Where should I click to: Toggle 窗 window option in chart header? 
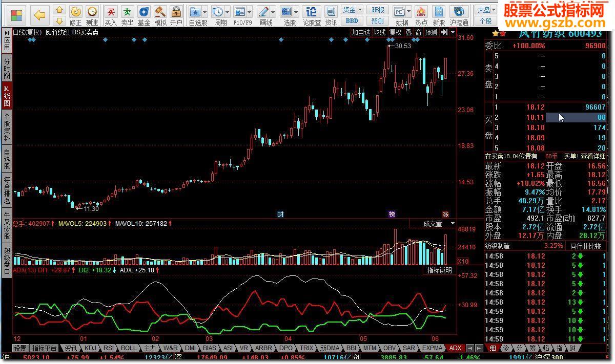pyautogui.click(x=418, y=32)
